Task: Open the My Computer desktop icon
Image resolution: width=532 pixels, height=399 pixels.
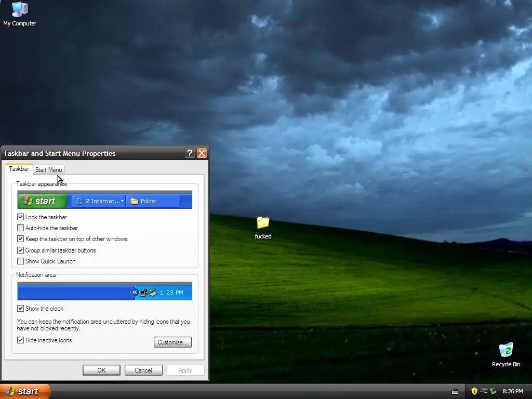Action: (20, 14)
